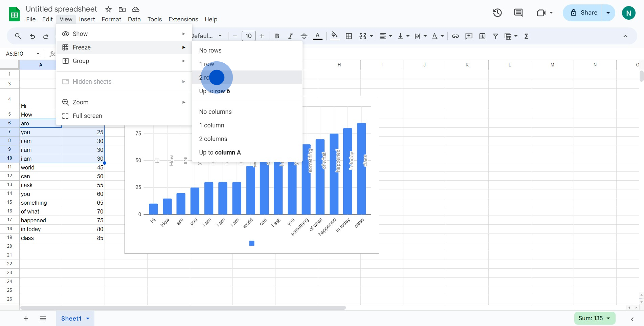Viewport: 644px width, 326px height.
Task: Open the comments panel icon
Action: (x=518, y=13)
